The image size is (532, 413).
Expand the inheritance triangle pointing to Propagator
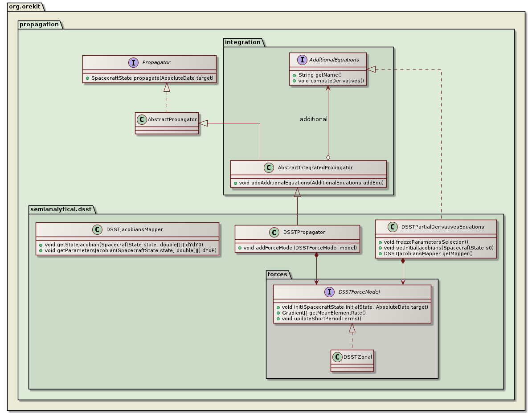(168, 87)
